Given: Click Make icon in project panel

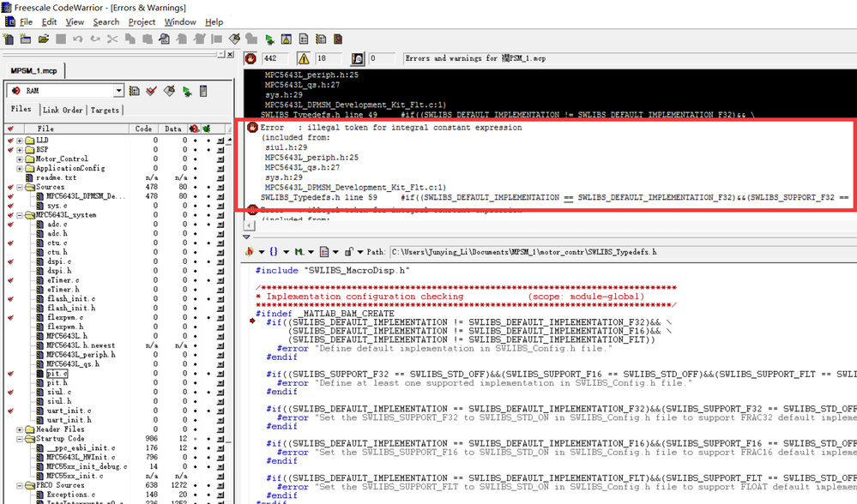Looking at the screenshot, I should pos(169,91).
